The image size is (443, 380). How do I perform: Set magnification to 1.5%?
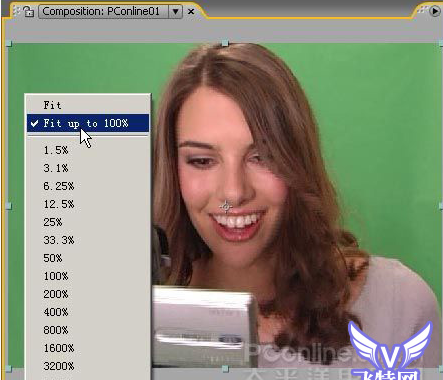click(x=88, y=150)
